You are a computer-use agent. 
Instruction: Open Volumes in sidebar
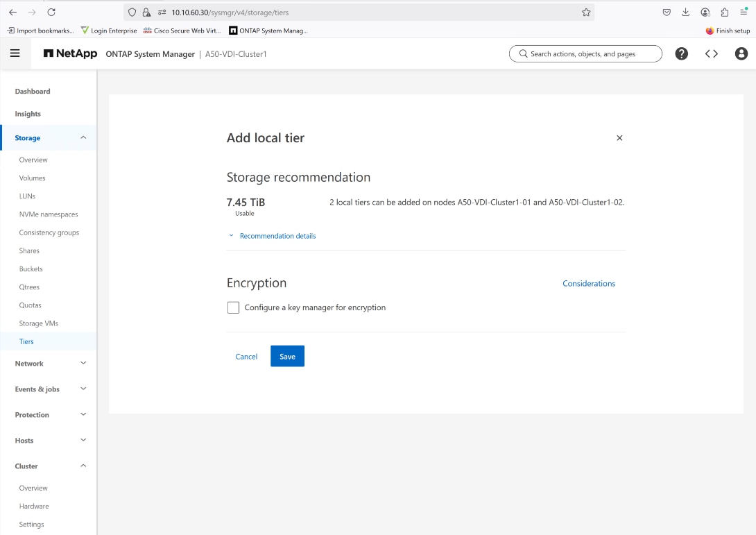(33, 178)
